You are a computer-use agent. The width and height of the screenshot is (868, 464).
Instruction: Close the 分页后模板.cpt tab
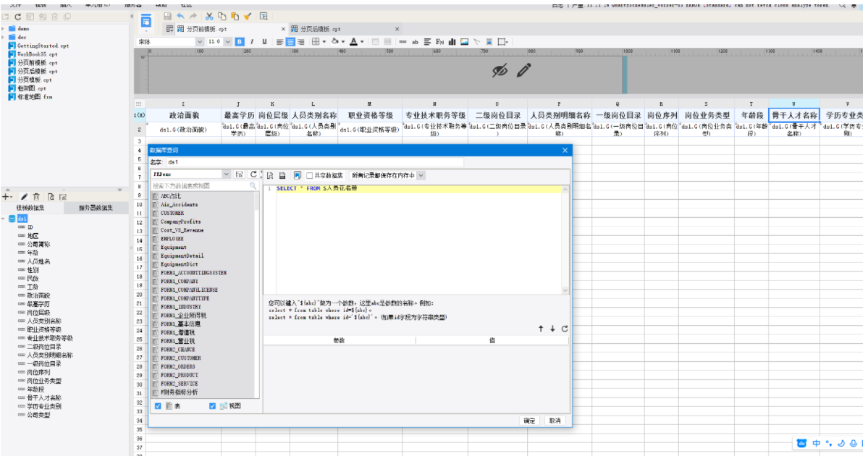[x=397, y=29]
